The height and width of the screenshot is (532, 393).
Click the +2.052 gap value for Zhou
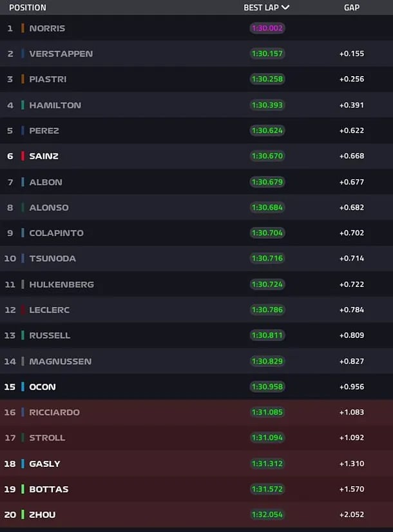(x=351, y=515)
